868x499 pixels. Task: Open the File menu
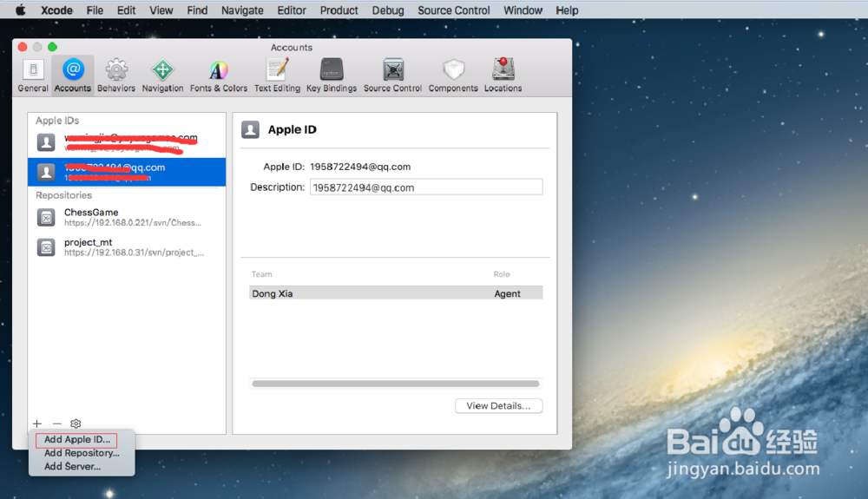[95, 10]
